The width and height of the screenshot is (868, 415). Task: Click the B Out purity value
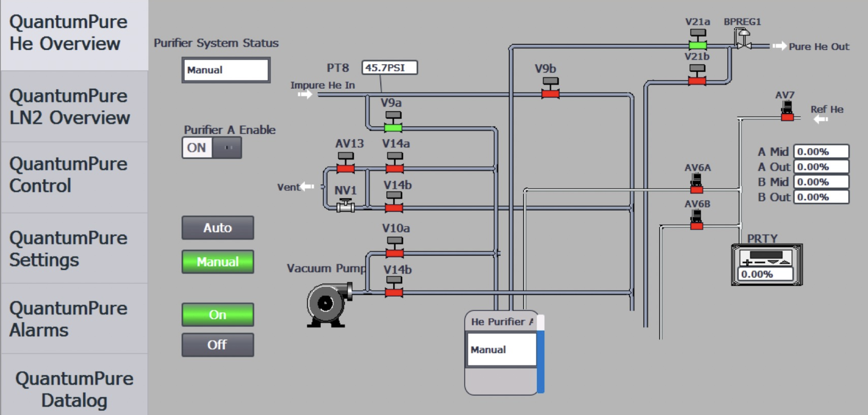coord(821,197)
